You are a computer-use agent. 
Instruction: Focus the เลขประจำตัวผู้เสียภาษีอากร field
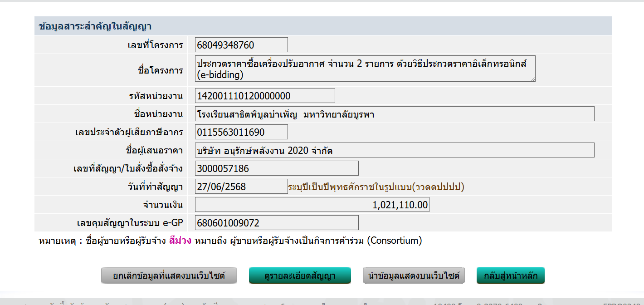241,132
